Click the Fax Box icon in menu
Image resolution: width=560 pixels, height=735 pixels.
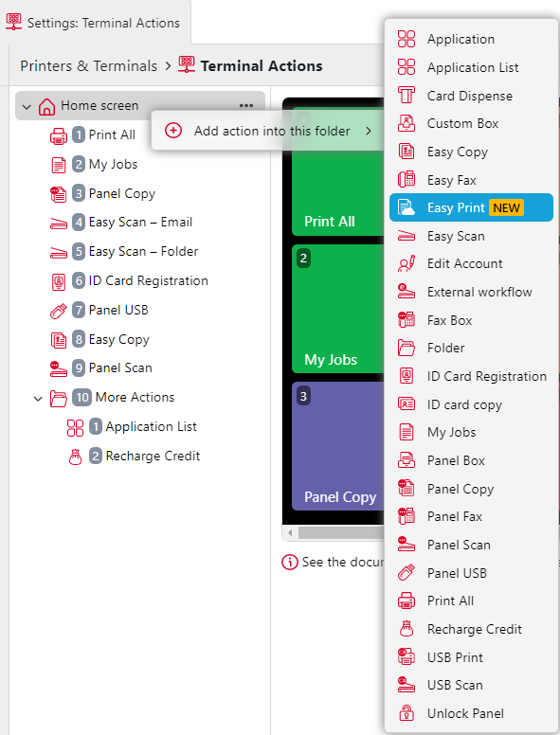[x=406, y=320]
